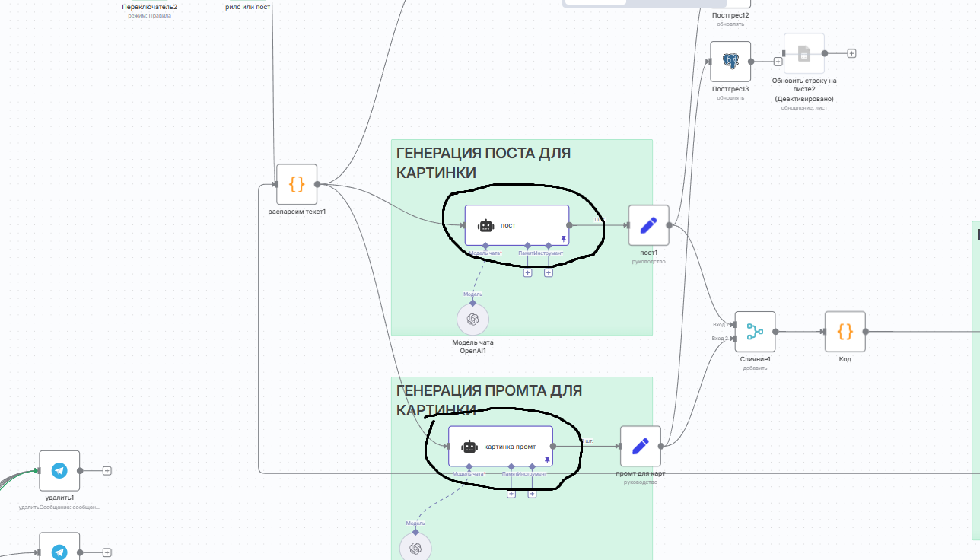
Task: Click the output dot of "пост1" node
Action: pos(670,225)
